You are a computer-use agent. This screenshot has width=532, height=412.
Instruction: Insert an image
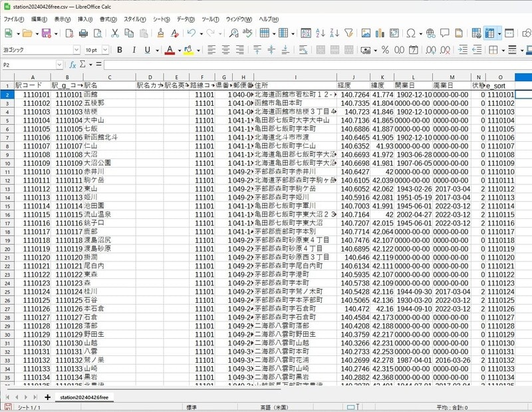tap(366, 33)
